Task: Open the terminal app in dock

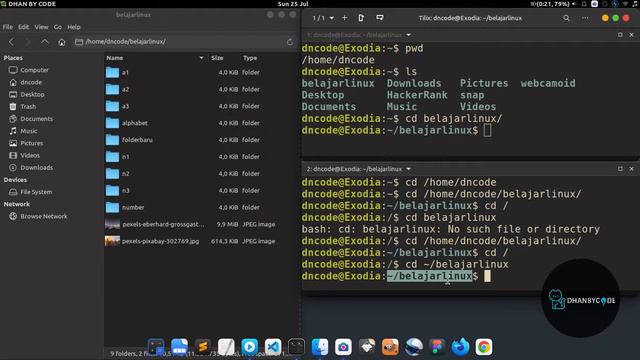Action: click(296, 347)
